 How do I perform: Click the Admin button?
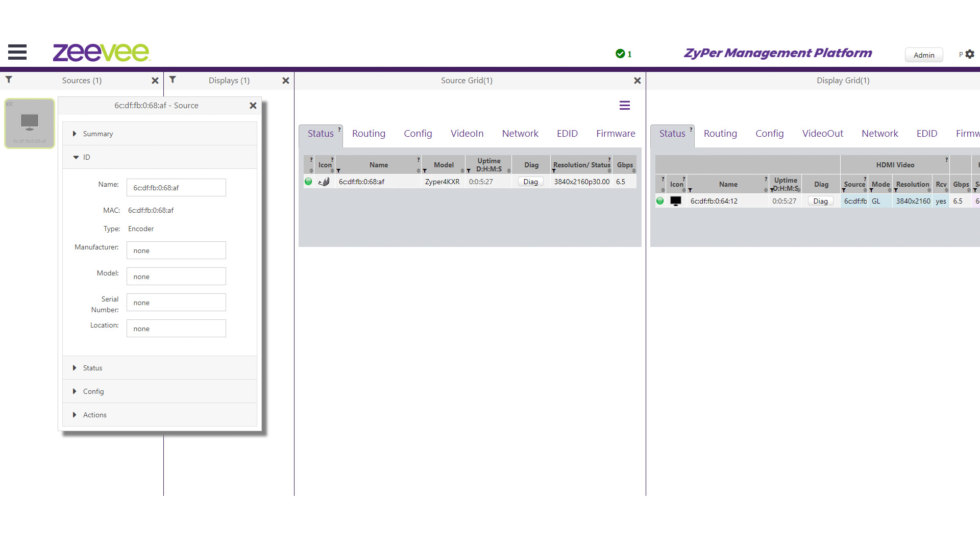[x=923, y=55]
